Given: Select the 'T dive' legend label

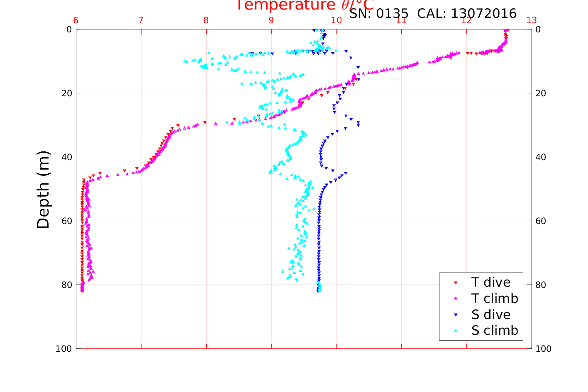Looking at the screenshot, I should click(x=490, y=282).
